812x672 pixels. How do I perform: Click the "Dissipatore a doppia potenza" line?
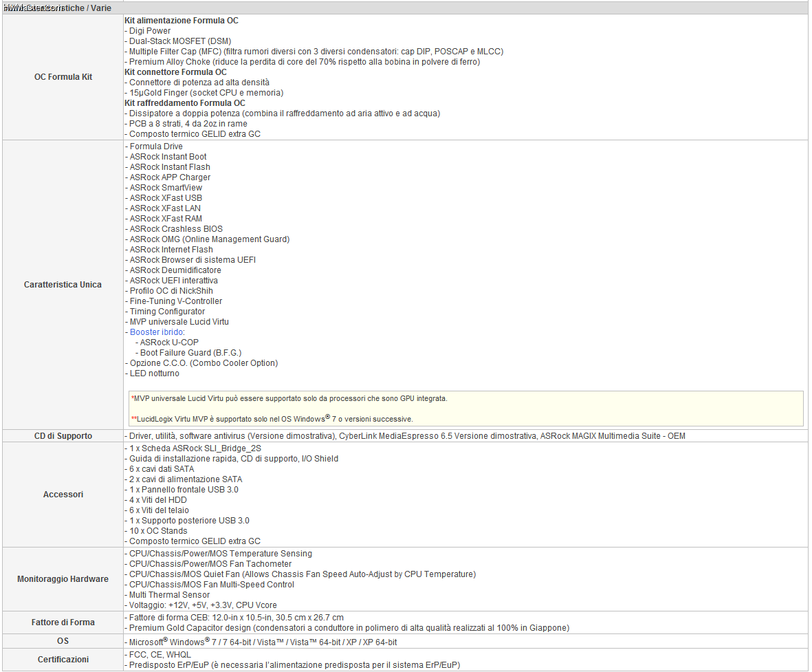[282, 114]
